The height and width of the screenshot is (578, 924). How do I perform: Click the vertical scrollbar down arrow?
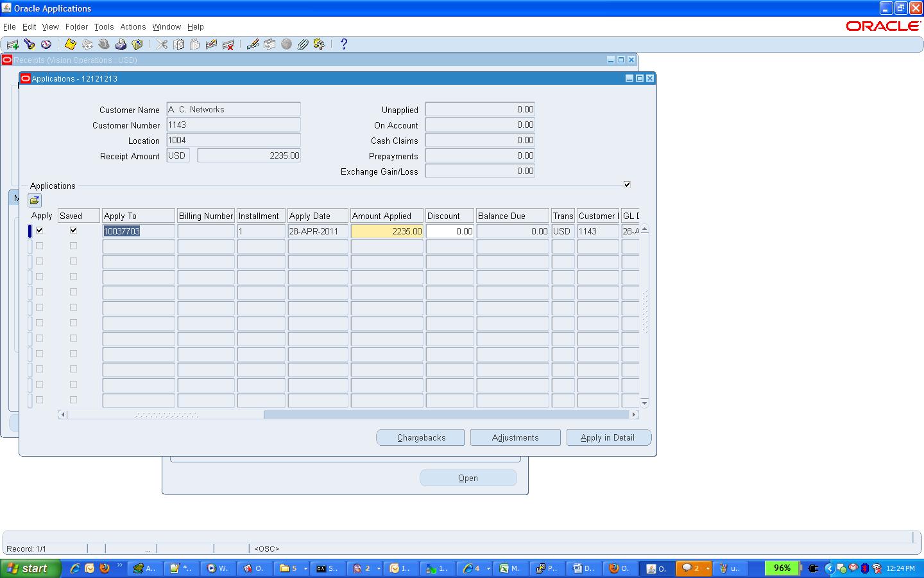click(644, 403)
